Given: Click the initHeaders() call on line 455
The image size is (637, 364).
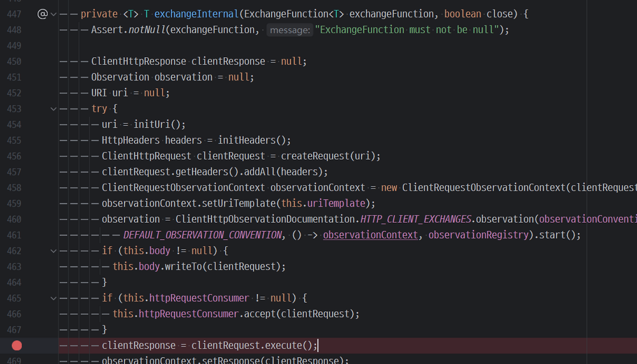Looking at the screenshot, I should [x=252, y=140].
